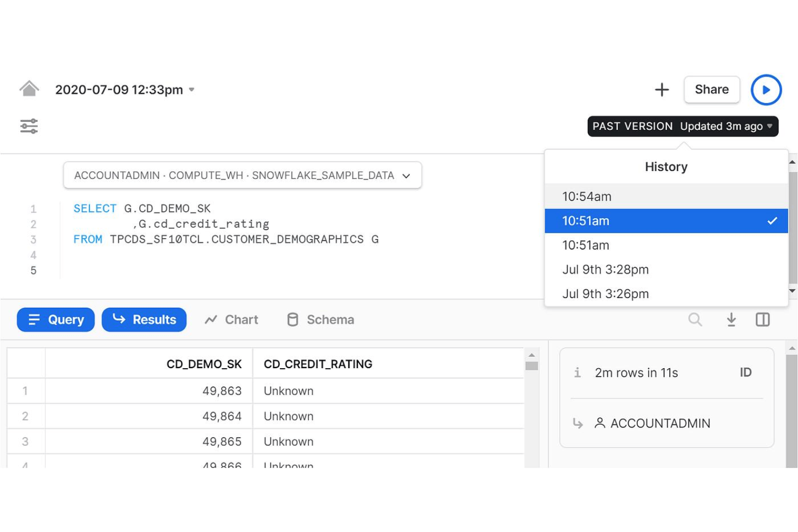
Task: Run the query with play button
Action: pos(766,89)
